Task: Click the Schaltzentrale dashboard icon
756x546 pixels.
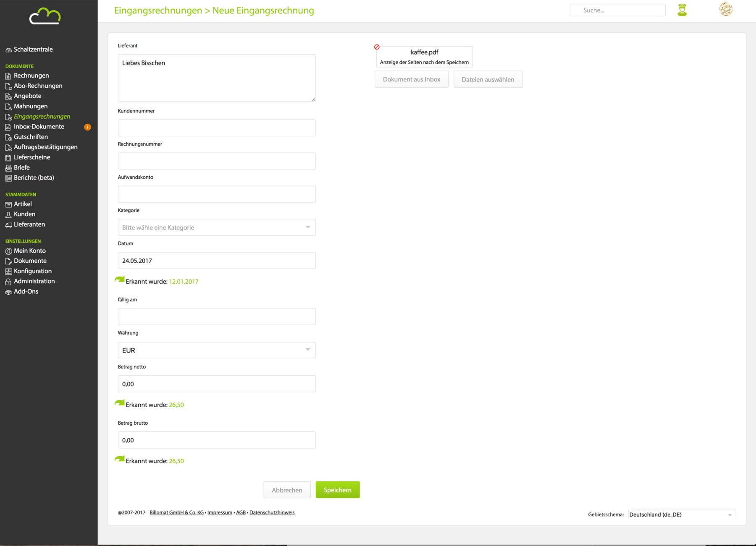Action: click(x=8, y=50)
